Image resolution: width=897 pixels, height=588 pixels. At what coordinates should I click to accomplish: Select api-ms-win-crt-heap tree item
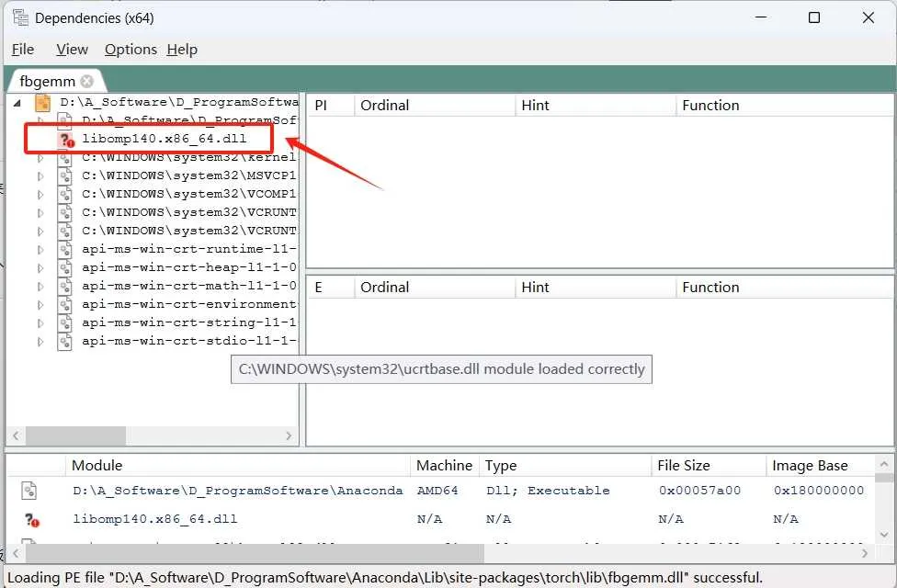(x=188, y=267)
